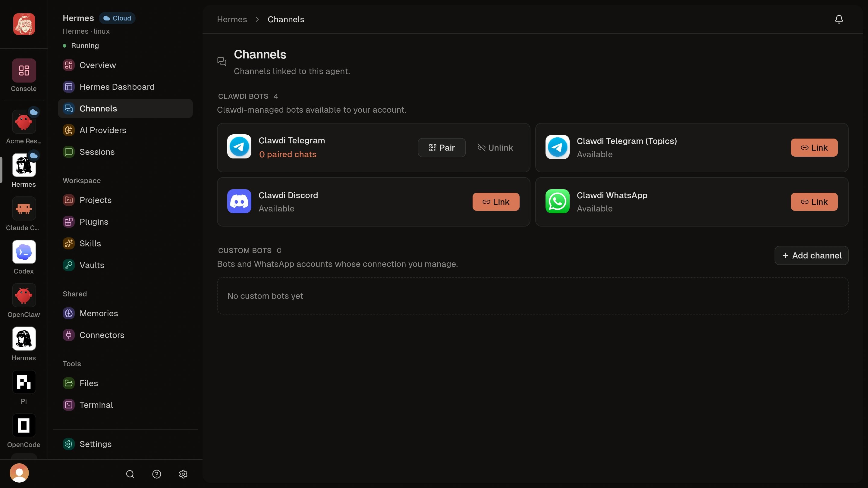Viewport: 868px width, 488px height.
Task: Click the "0 paired chats" text
Action: (288, 154)
